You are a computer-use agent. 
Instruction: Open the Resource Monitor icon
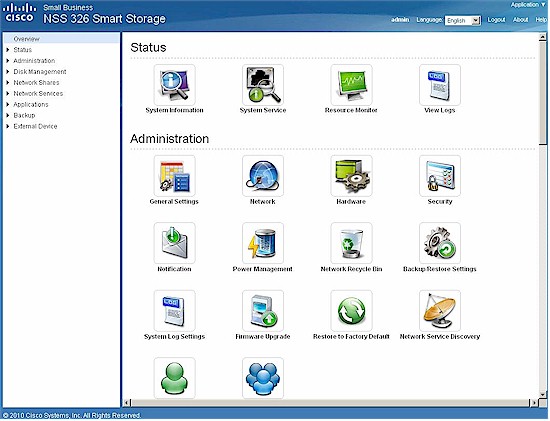[x=351, y=85]
